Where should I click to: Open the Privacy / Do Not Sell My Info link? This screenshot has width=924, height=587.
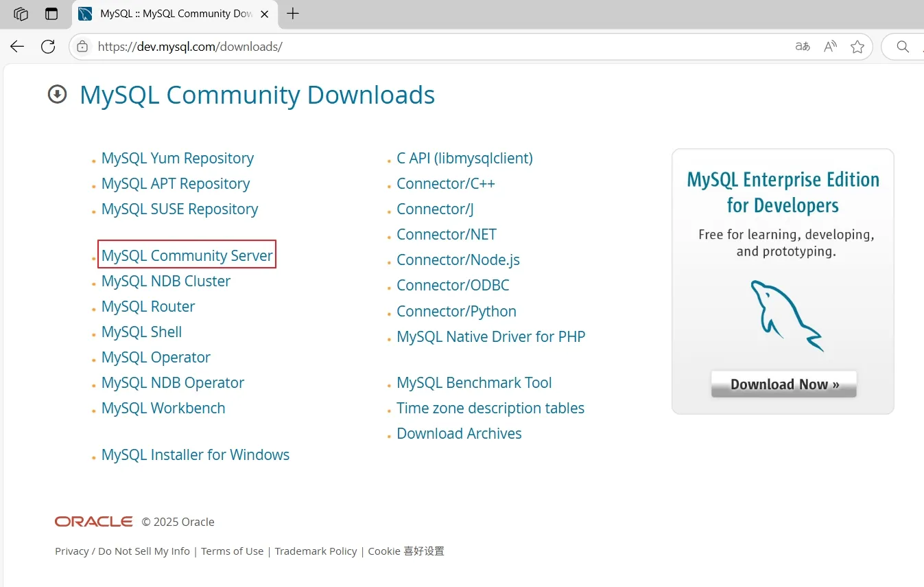pyautogui.click(x=122, y=551)
